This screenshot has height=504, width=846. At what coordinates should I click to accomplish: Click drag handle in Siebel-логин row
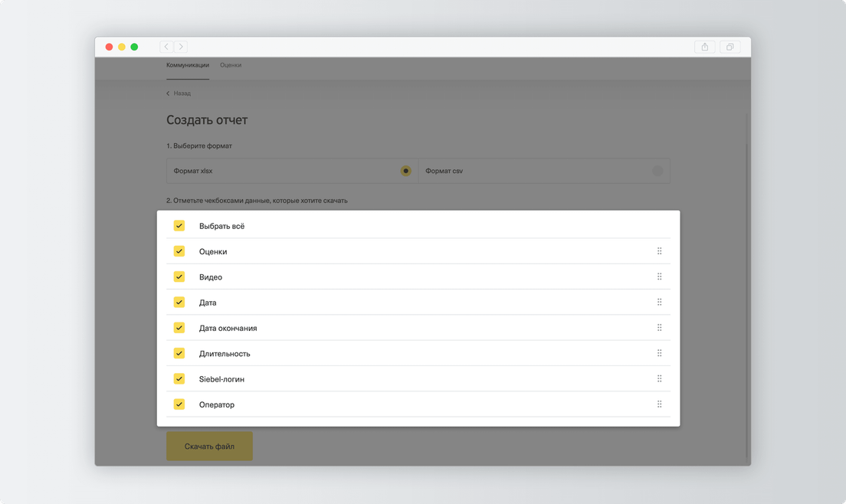pyautogui.click(x=659, y=378)
